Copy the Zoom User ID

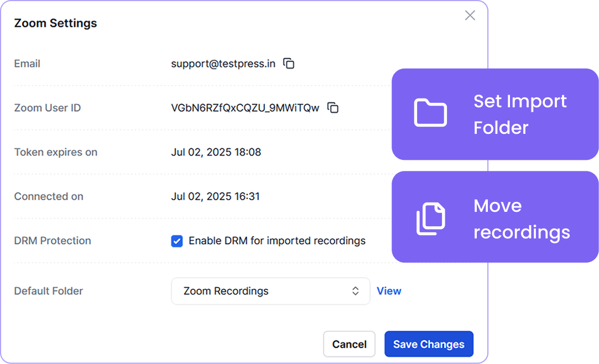(333, 108)
